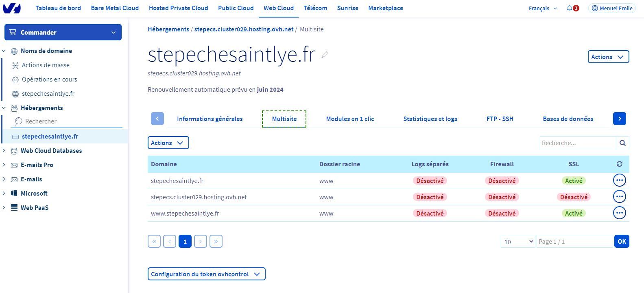Collapse the Noms de domaine section

pos(4,51)
